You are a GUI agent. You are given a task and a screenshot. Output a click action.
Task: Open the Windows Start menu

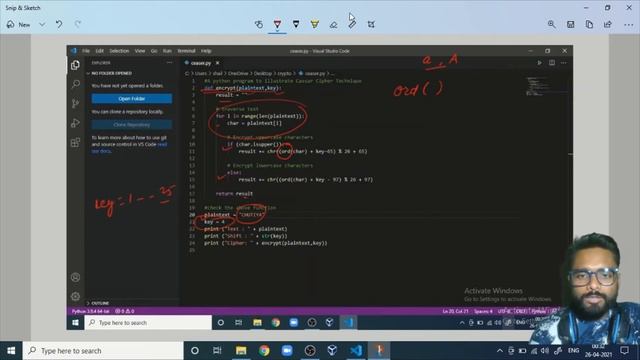[11, 351]
